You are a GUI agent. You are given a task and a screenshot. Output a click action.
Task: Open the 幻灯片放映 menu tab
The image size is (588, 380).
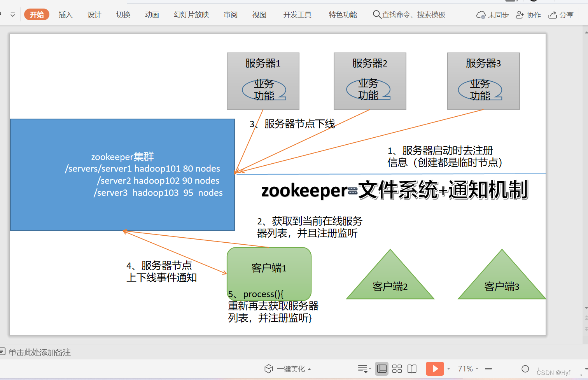click(191, 15)
